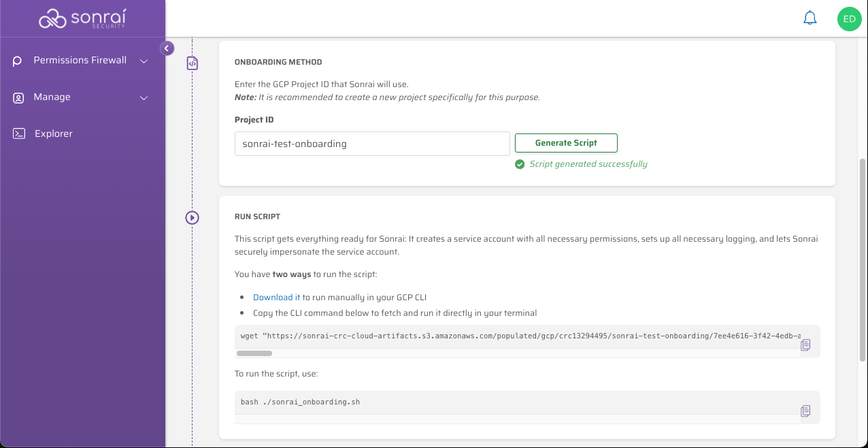Expand the Manage submenu chevron
The image size is (868, 448).
coord(144,98)
